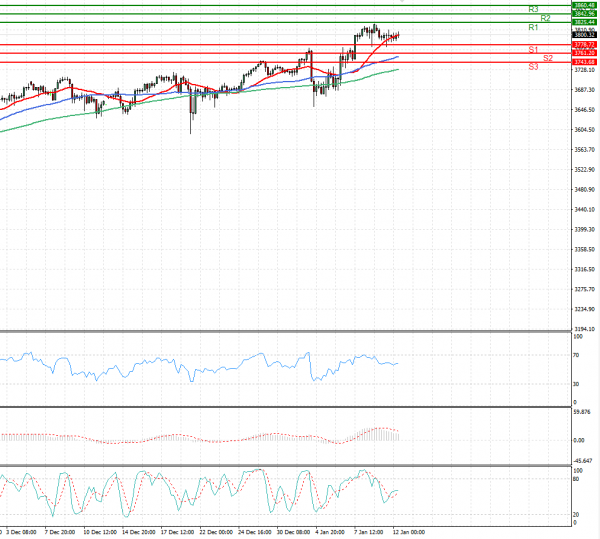Click the 3728.10 price axis value
The height and width of the screenshot is (539, 600).
point(585,70)
